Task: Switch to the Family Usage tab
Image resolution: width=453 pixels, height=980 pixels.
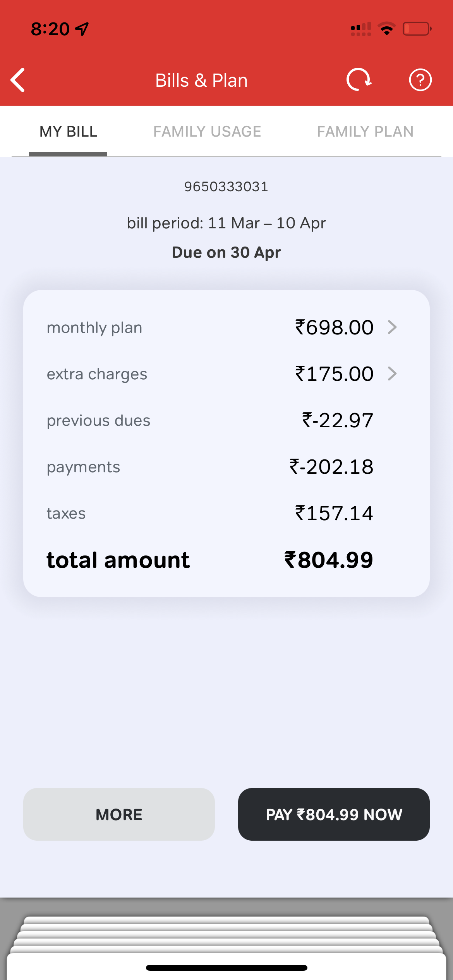Action: (207, 132)
